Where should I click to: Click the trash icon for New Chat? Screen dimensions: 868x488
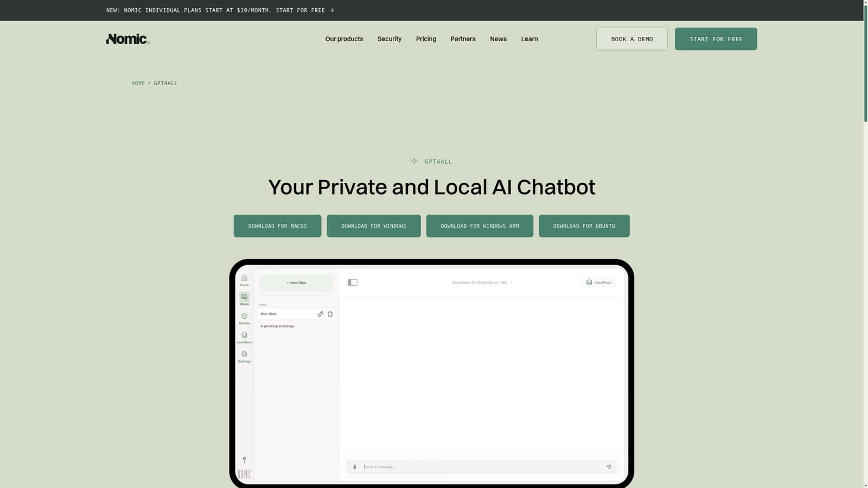click(x=330, y=314)
